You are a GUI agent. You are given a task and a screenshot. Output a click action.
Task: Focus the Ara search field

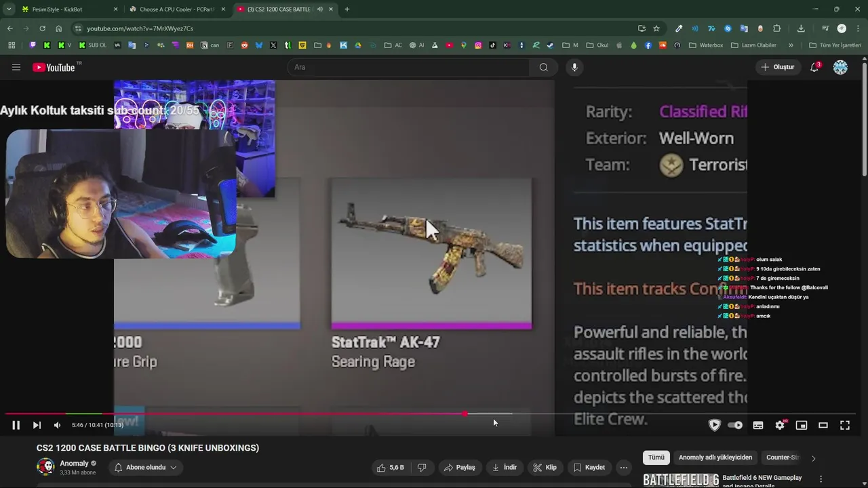(x=409, y=67)
